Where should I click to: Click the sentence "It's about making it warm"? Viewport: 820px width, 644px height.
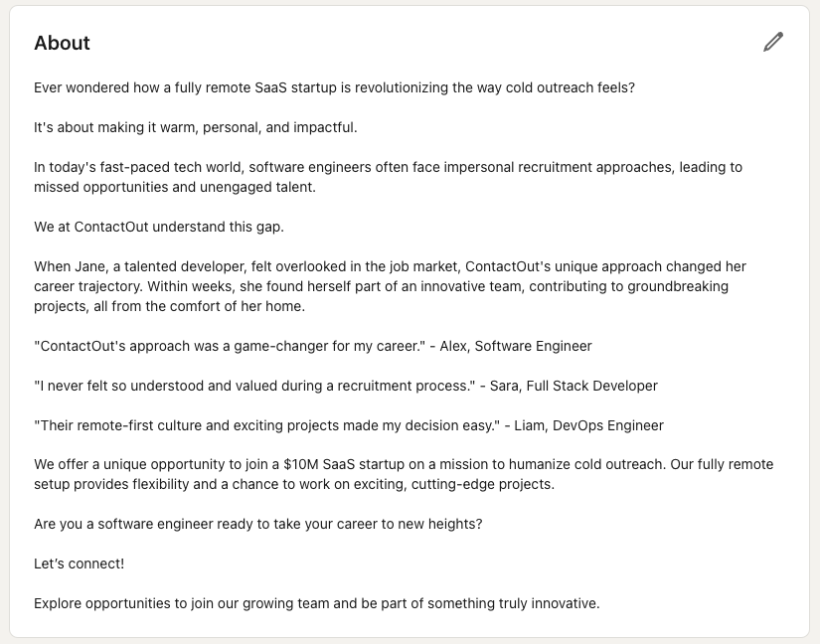pos(195,127)
